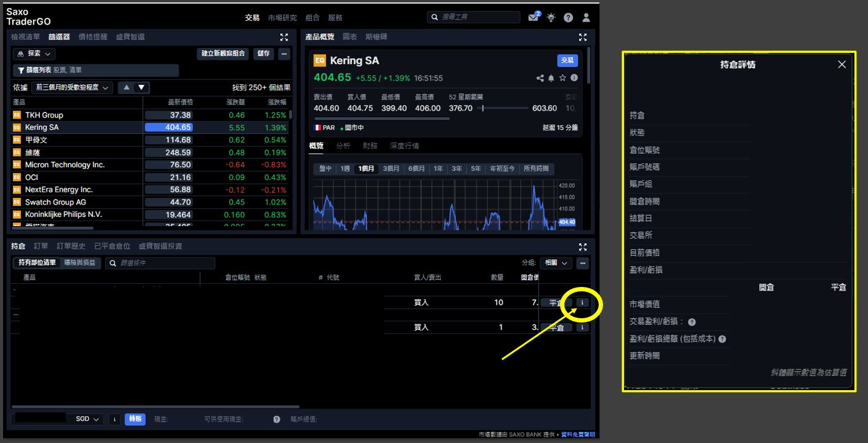Switch to the 圖表 tab
The width and height of the screenshot is (868, 443).
point(350,37)
